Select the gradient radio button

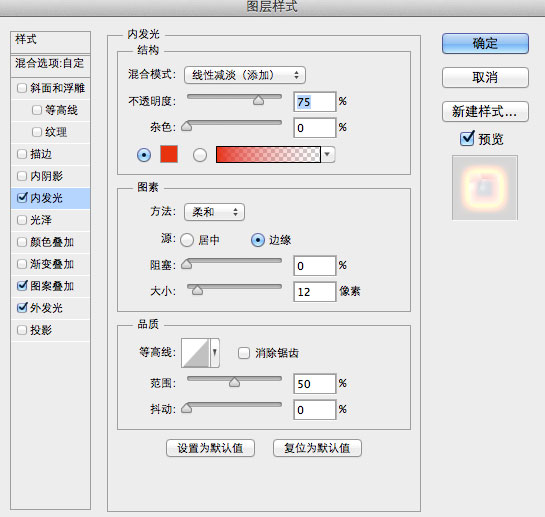(x=200, y=155)
